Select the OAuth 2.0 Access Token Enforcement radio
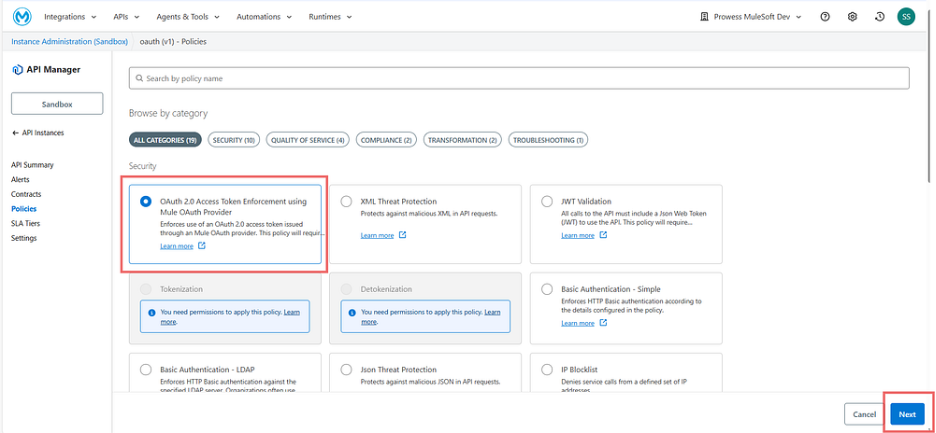The image size is (936, 433). [146, 202]
